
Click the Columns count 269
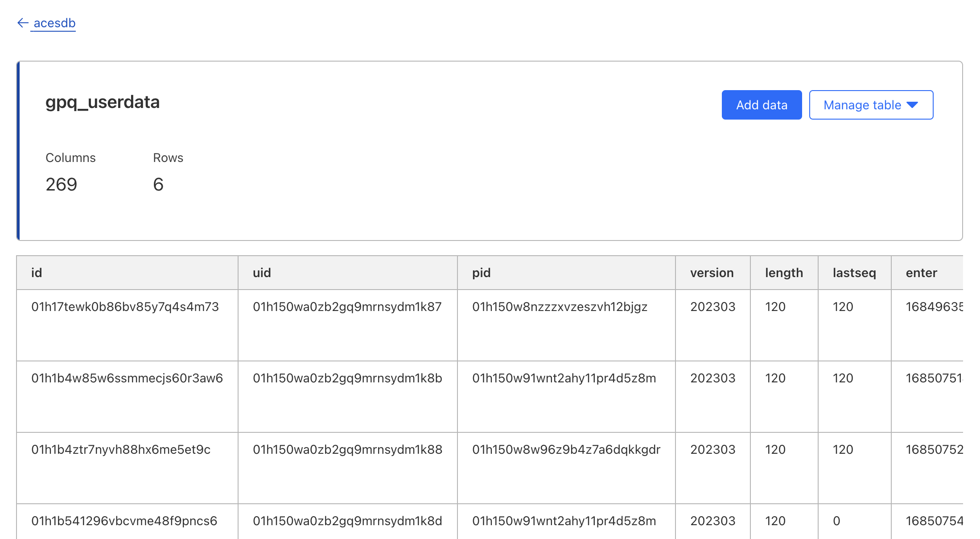pyautogui.click(x=62, y=184)
